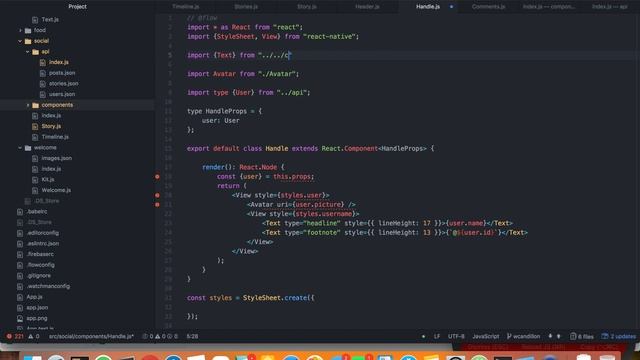Open the wcandillon git branch indicator
Viewport: 640px width, 360px height.
(523, 336)
